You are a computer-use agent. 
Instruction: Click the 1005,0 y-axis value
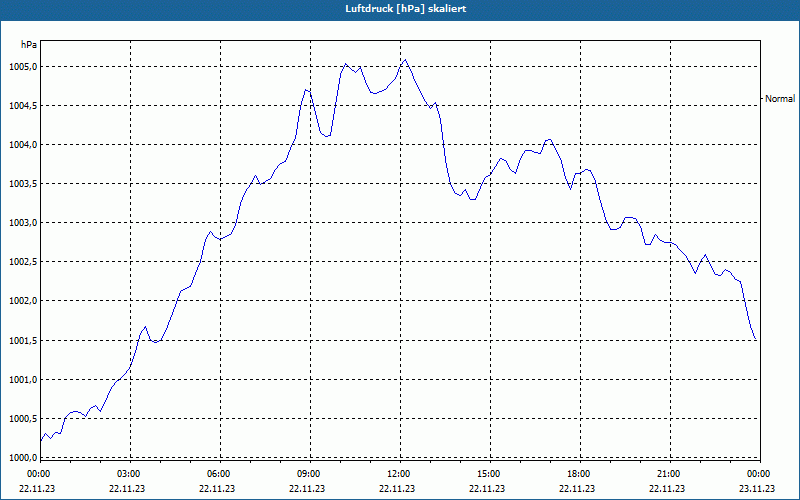(x=22, y=67)
